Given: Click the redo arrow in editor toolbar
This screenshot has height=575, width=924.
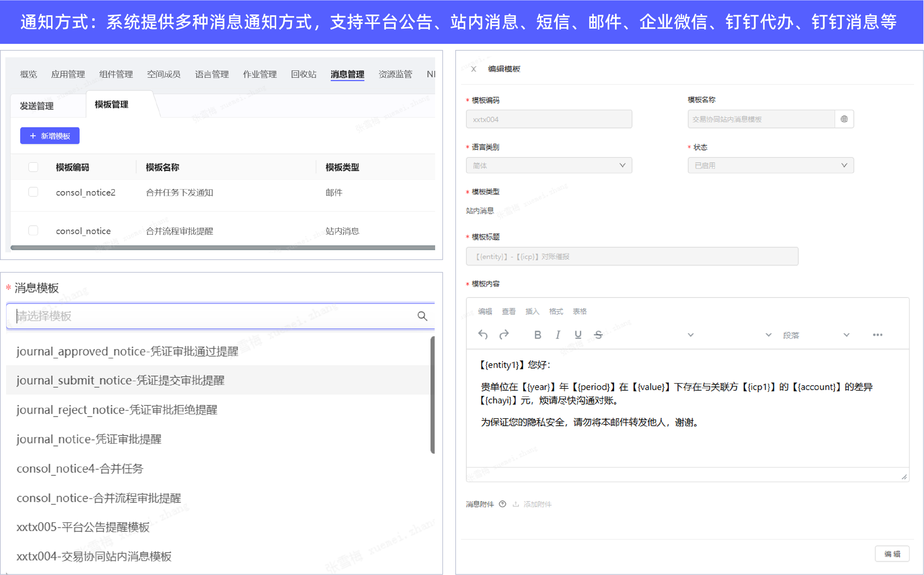Looking at the screenshot, I should (504, 335).
